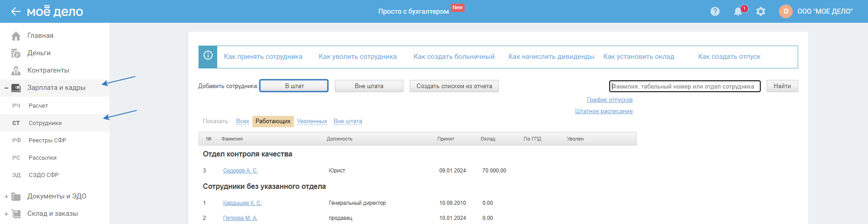Open График отпусков link

(x=609, y=100)
